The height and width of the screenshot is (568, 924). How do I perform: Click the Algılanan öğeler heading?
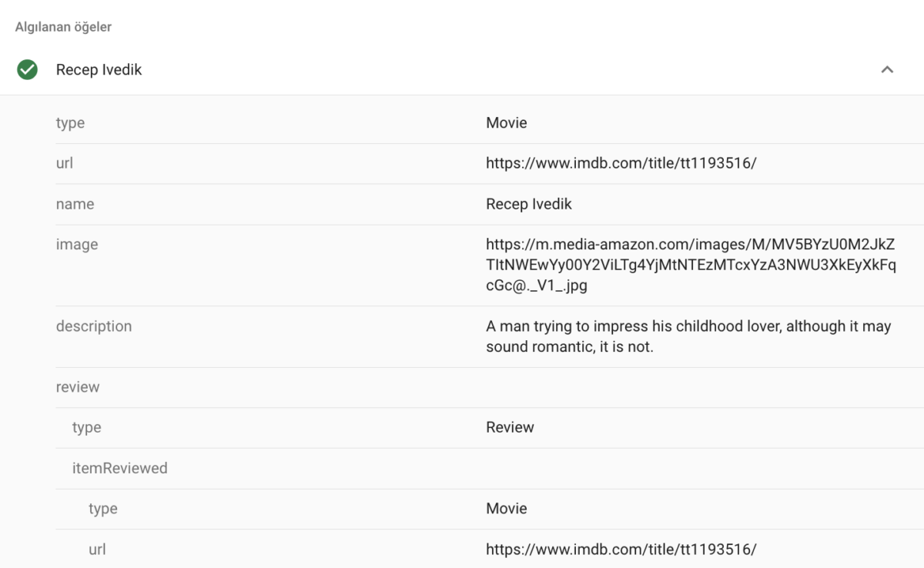(63, 27)
